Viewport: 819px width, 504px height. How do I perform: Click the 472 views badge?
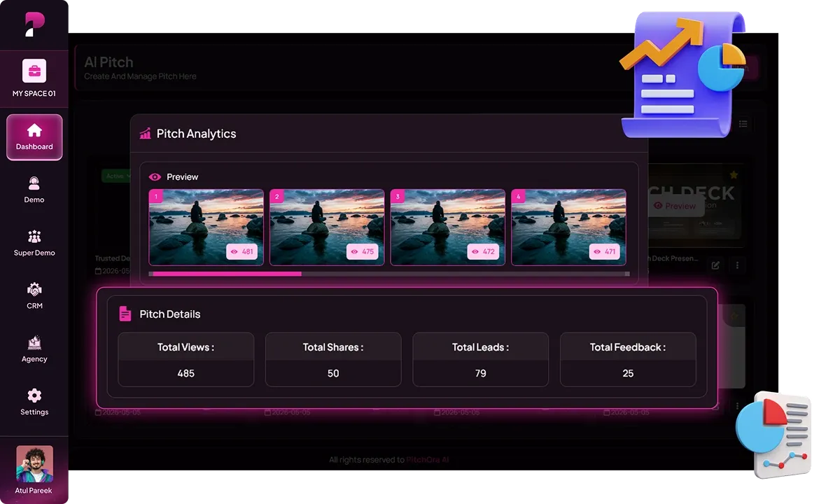(x=483, y=251)
